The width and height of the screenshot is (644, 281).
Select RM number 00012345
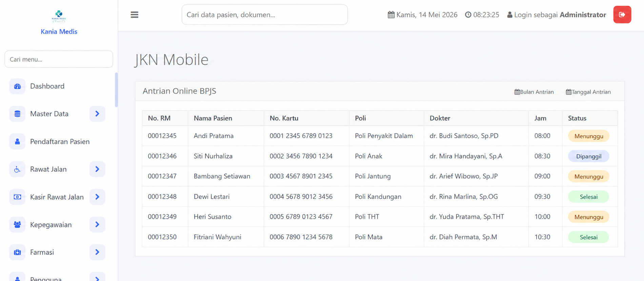pos(162,136)
